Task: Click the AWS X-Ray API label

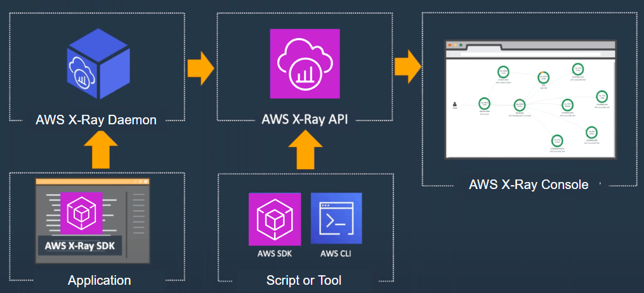Action: (x=305, y=120)
